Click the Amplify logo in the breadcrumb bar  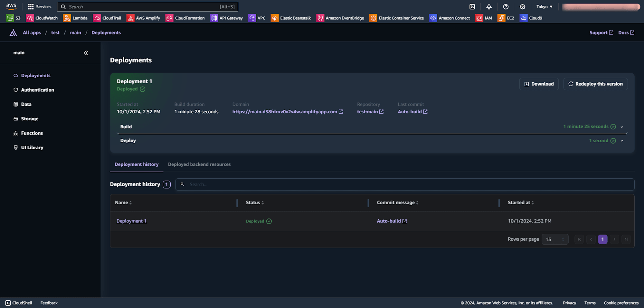13,33
